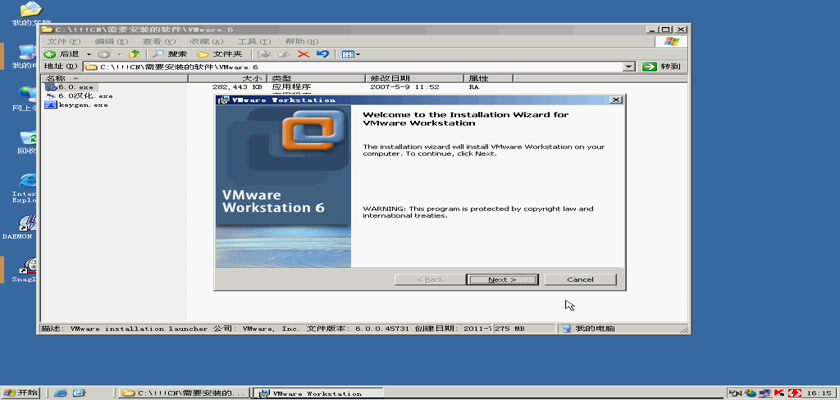
Task: Open the 文件 menu in Explorer
Action: 64,41
